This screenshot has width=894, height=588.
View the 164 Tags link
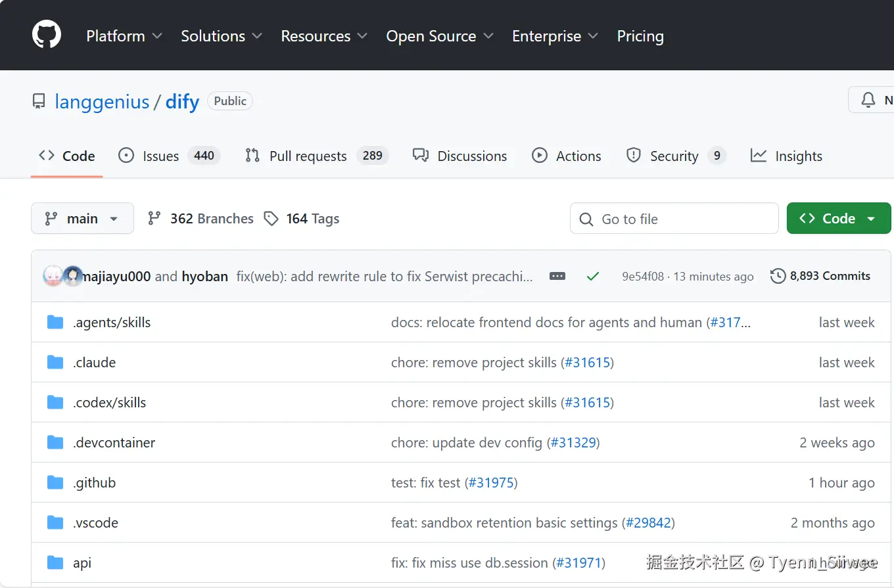click(302, 218)
